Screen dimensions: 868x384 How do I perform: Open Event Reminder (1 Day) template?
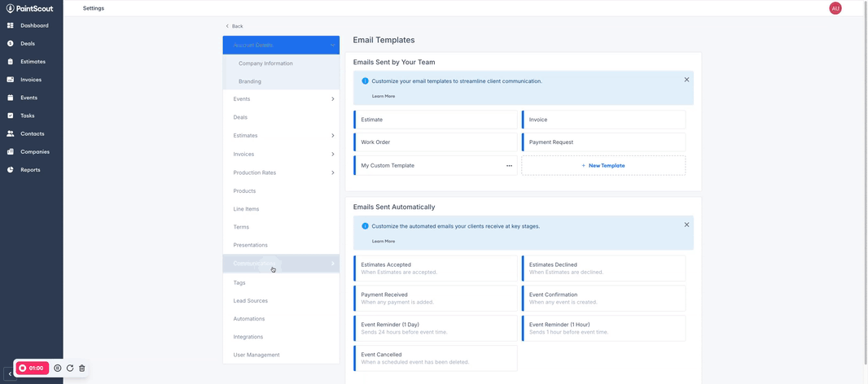click(436, 328)
